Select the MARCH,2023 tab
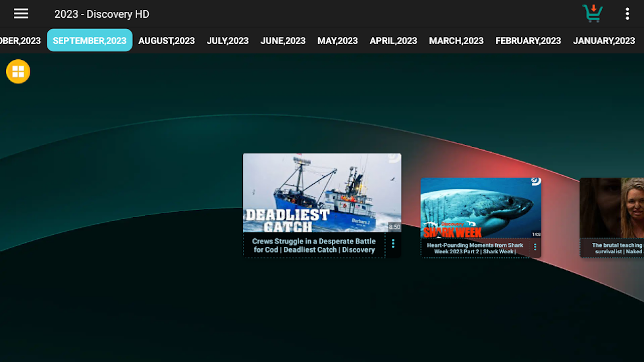Image resolution: width=644 pixels, height=362 pixels. click(456, 40)
